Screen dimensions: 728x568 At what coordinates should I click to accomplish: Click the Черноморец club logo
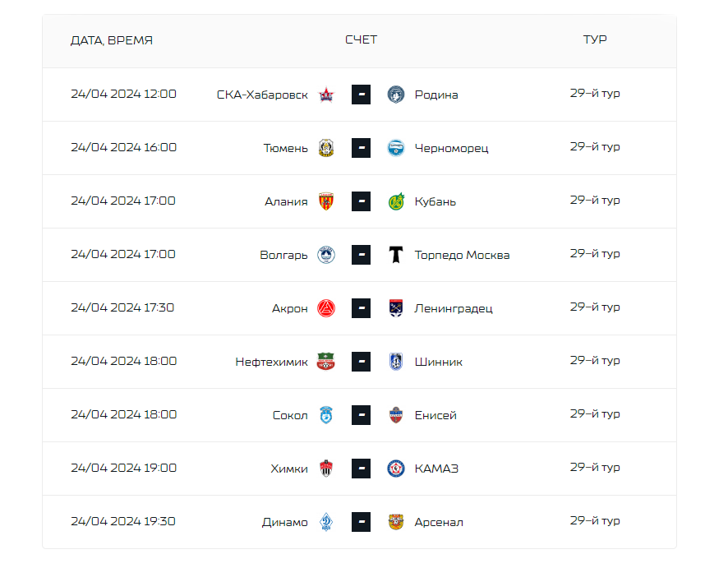(x=396, y=148)
